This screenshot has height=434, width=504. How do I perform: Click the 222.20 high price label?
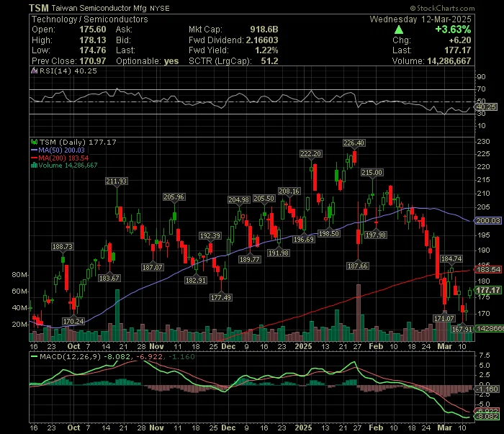coord(311,154)
